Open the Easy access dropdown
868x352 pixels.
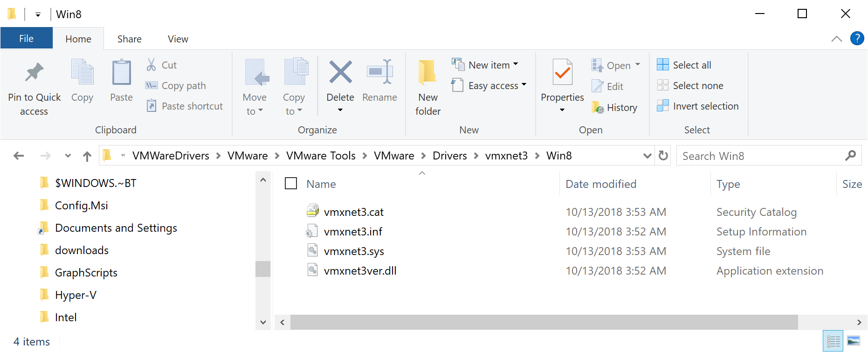489,85
